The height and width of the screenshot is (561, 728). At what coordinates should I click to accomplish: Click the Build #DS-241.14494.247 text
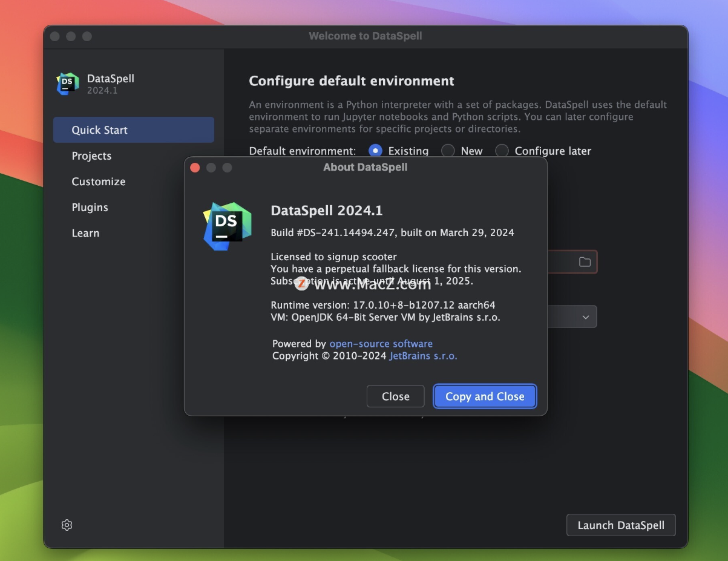[392, 232]
